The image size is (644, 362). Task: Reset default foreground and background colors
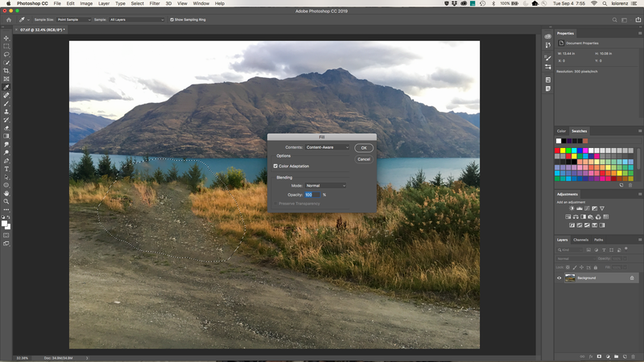pyautogui.click(x=3, y=217)
